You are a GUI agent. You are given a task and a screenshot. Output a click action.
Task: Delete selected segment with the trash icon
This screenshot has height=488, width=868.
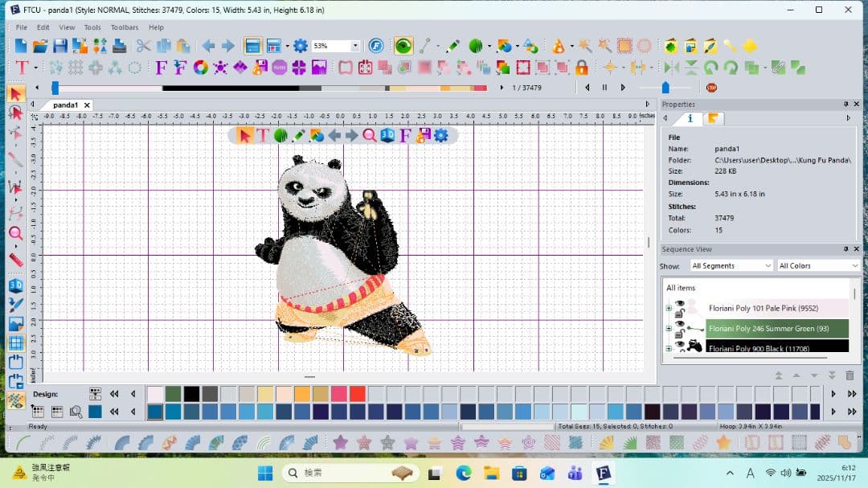[x=850, y=375]
